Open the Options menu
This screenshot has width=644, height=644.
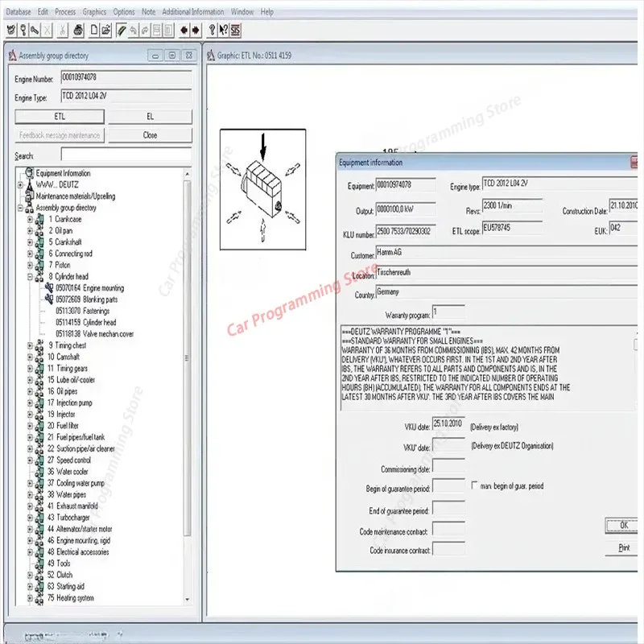tap(124, 11)
